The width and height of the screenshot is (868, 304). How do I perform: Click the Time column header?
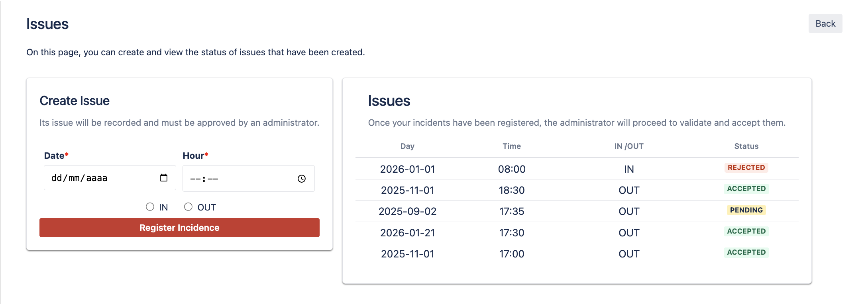[512, 146]
